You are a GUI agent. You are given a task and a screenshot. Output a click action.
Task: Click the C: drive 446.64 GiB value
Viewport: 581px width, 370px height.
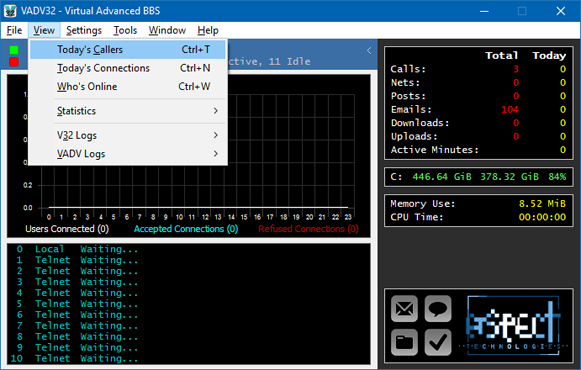coord(442,177)
